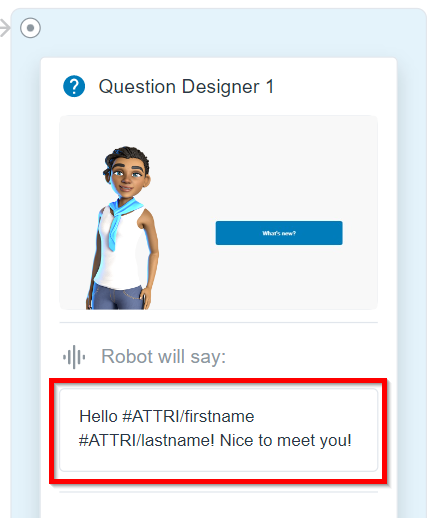Select the Question Designer 1 title
Image resolution: width=433 pixels, height=518 pixels.
point(186,87)
